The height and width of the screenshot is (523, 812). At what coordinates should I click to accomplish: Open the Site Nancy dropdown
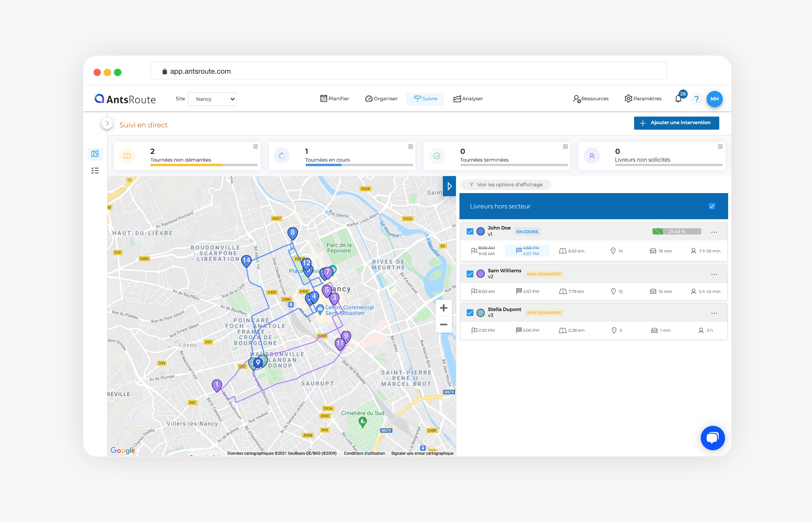(x=212, y=99)
